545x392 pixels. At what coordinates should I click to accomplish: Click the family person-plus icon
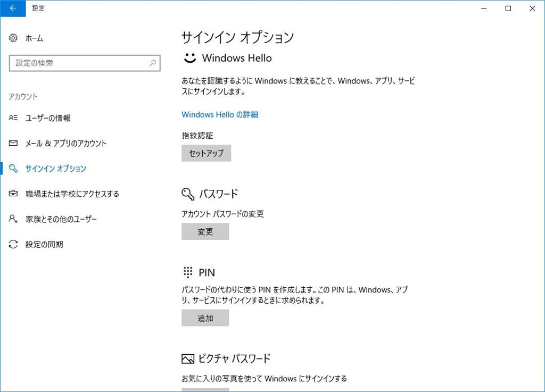click(13, 219)
